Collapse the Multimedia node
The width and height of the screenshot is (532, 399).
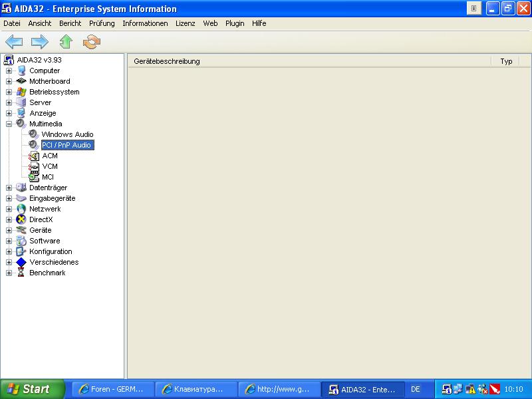pyautogui.click(x=9, y=124)
